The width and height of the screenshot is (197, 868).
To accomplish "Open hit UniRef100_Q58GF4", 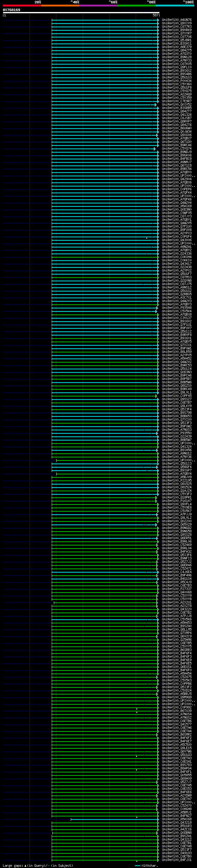I will (x=177, y=467).
